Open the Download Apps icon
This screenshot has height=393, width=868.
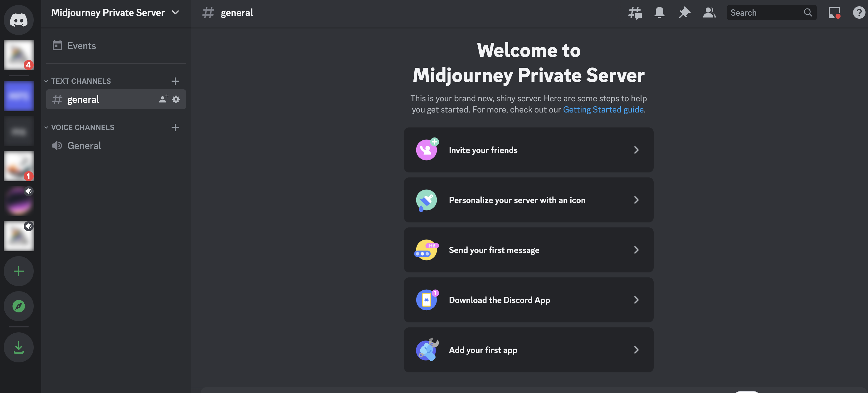pos(18,347)
